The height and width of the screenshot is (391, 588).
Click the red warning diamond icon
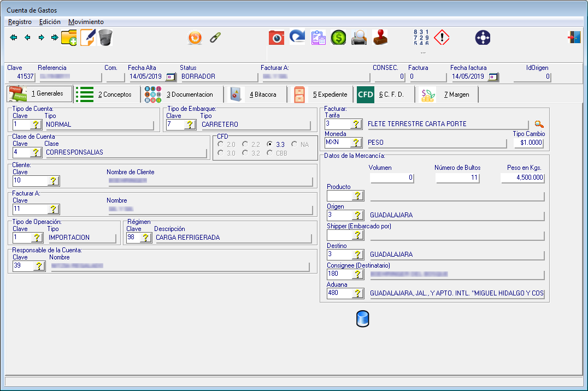point(442,38)
